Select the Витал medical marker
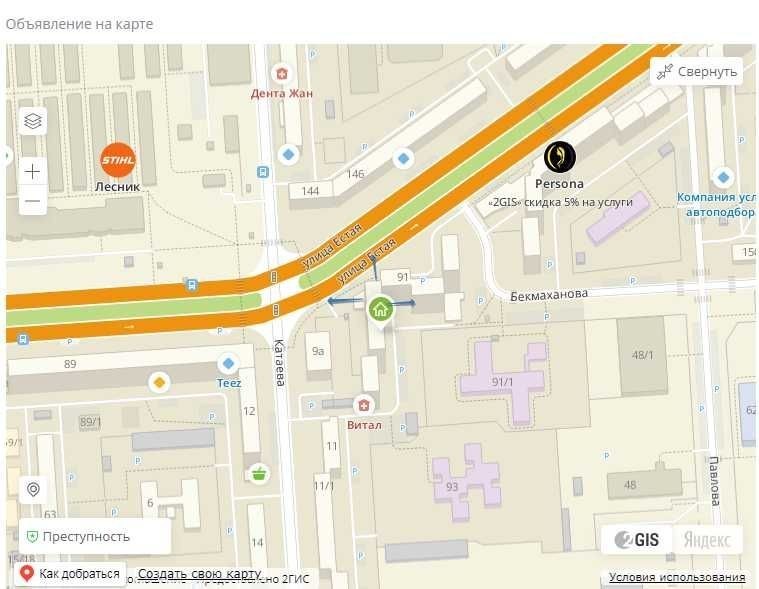Screen dimensions: 759x589 (x=364, y=405)
